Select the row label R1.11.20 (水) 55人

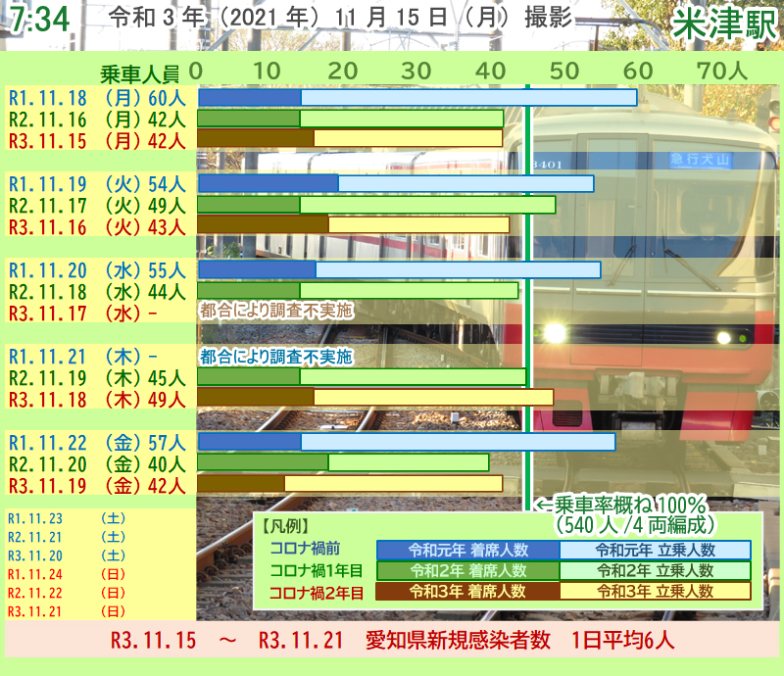click(97, 270)
